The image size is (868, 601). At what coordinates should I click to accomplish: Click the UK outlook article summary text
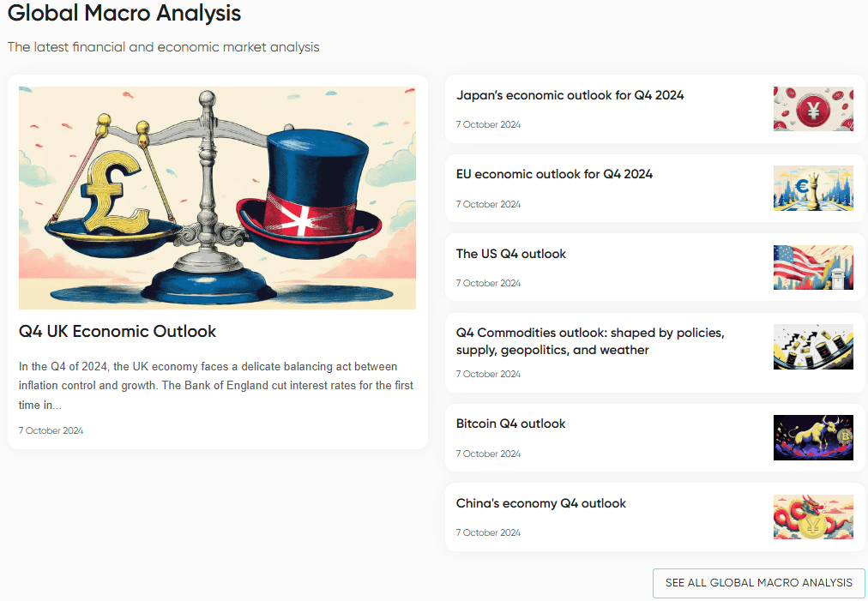[216, 385]
